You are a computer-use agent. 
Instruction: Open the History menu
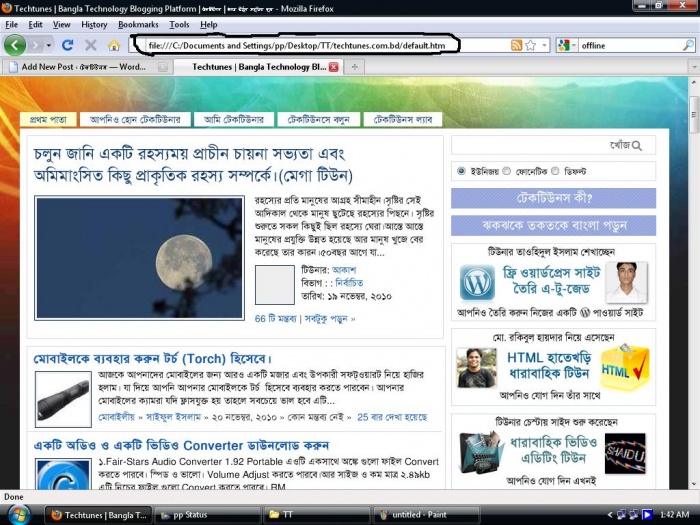[94, 25]
